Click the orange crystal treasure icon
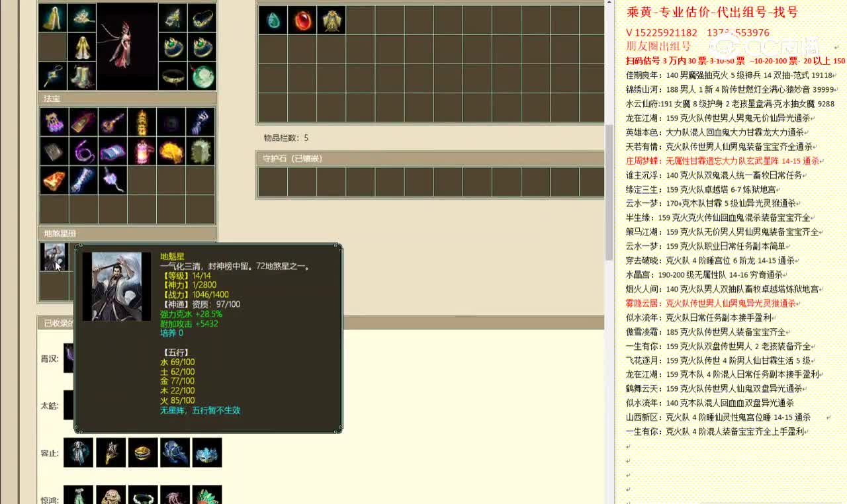Image resolution: width=847 pixels, height=504 pixels. click(x=54, y=181)
